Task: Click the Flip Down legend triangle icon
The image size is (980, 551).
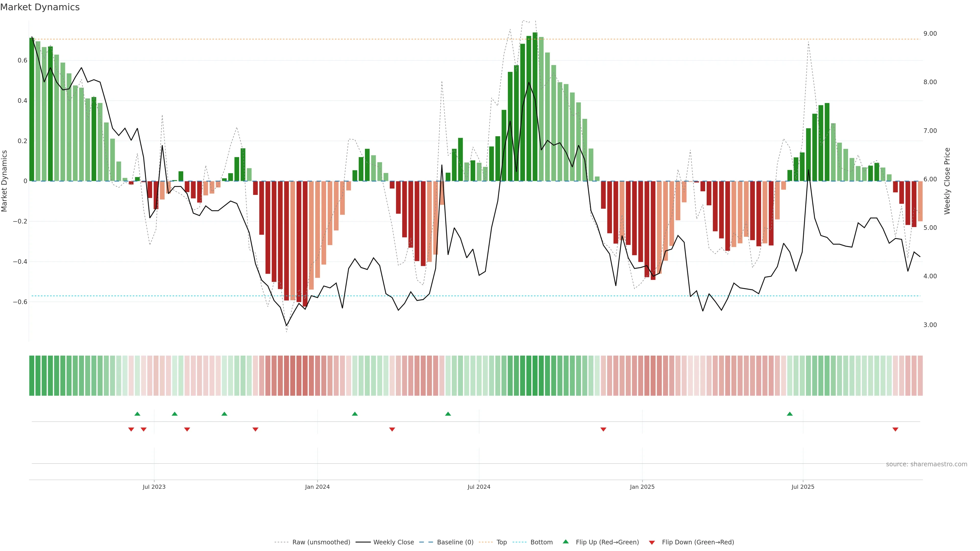Action: 652,542
